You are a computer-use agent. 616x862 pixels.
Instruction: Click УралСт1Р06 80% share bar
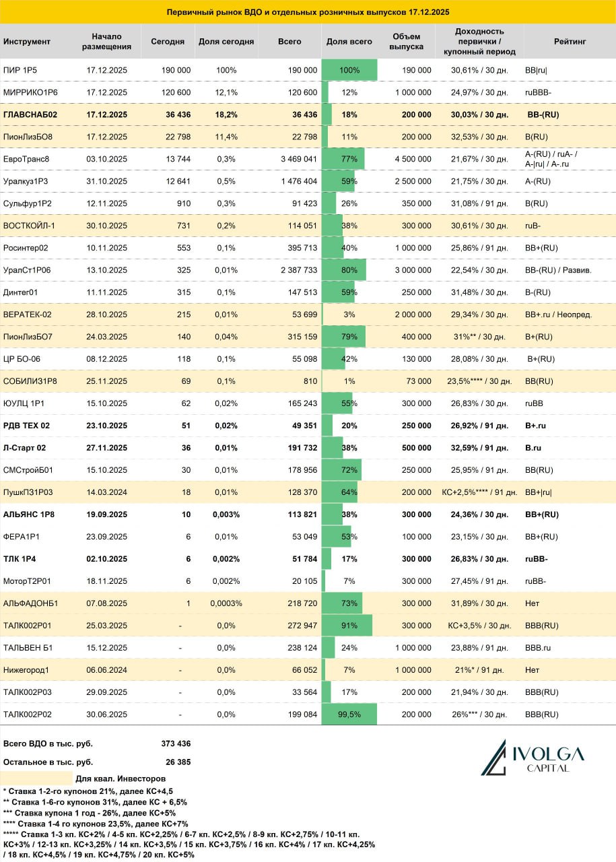(344, 270)
